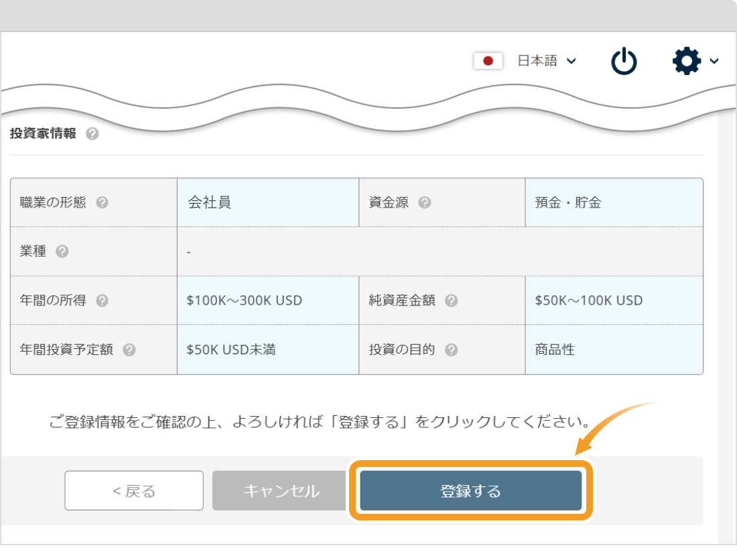Select the 会社員 value cell
The image size is (737, 560).
(268, 202)
